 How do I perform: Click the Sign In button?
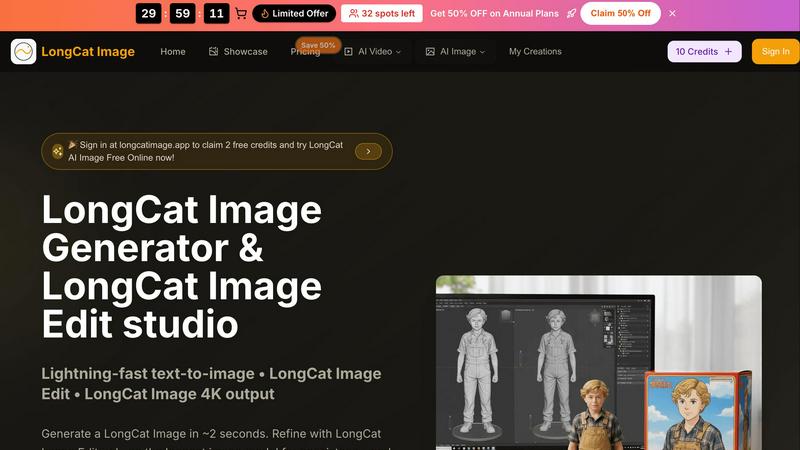[776, 52]
